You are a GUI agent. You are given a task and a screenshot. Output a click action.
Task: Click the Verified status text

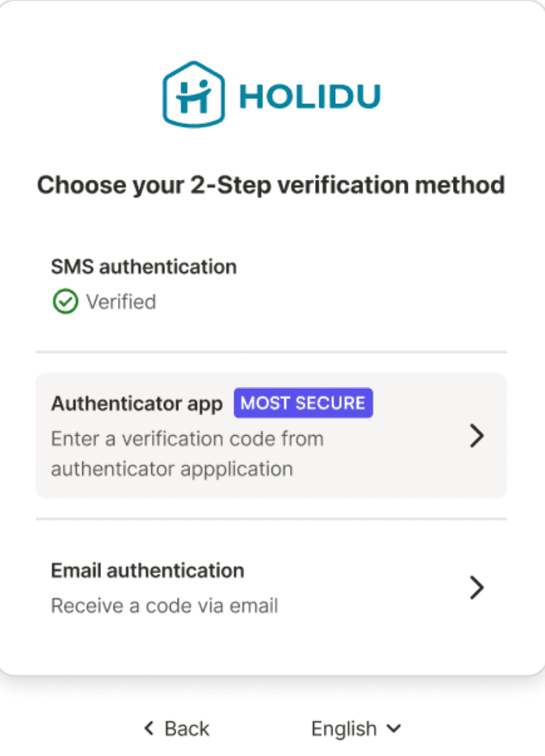pos(121,302)
